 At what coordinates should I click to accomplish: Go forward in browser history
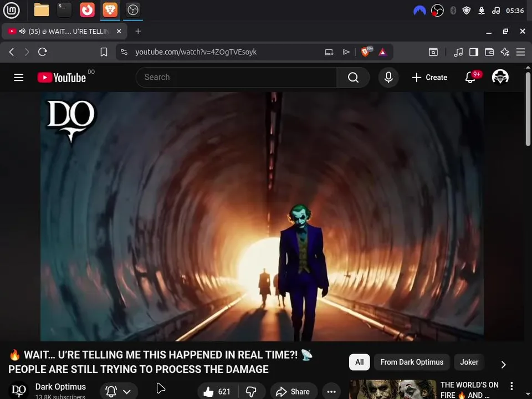tap(27, 52)
